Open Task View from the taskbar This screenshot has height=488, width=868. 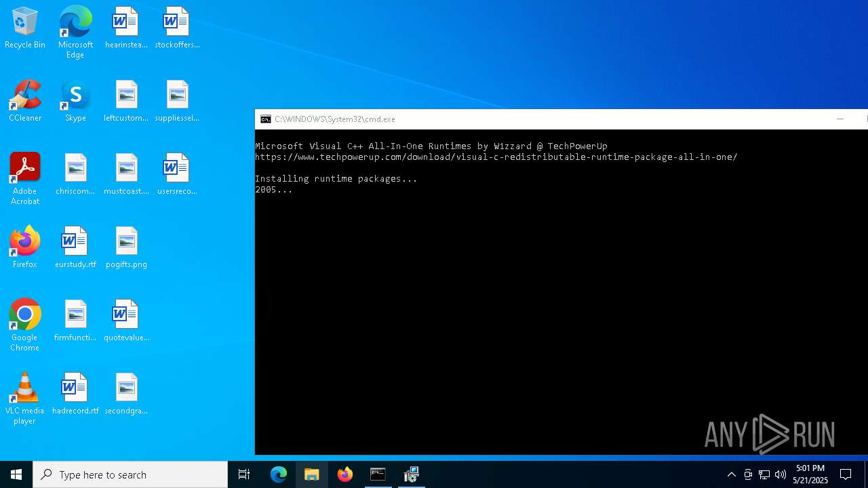tap(244, 474)
